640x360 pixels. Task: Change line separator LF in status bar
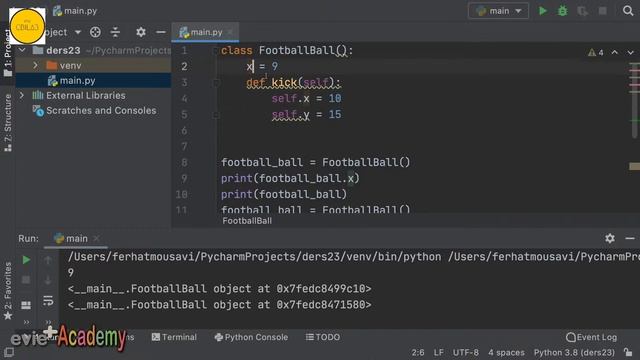[x=439, y=352]
